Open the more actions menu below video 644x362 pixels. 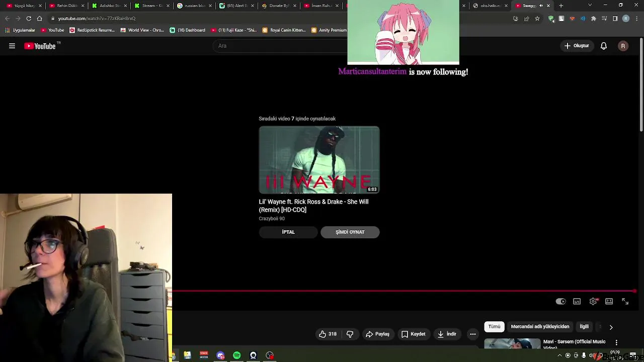pyautogui.click(x=472, y=334)
